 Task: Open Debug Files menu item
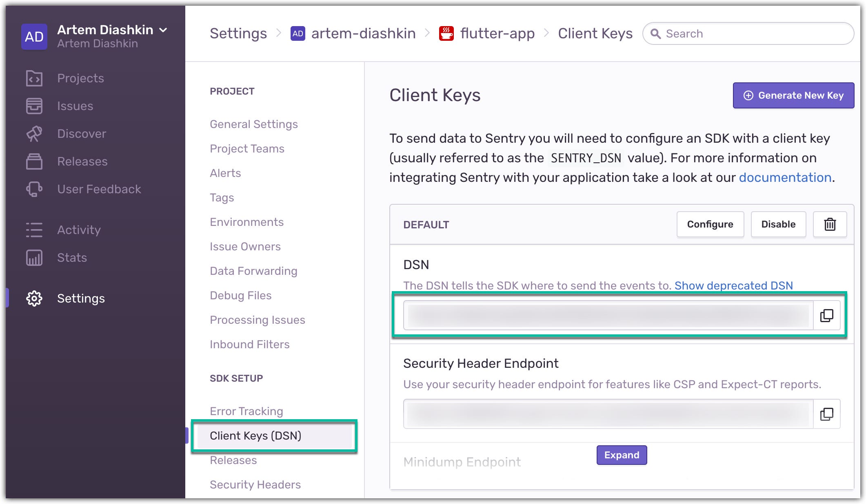coord(240,296)
